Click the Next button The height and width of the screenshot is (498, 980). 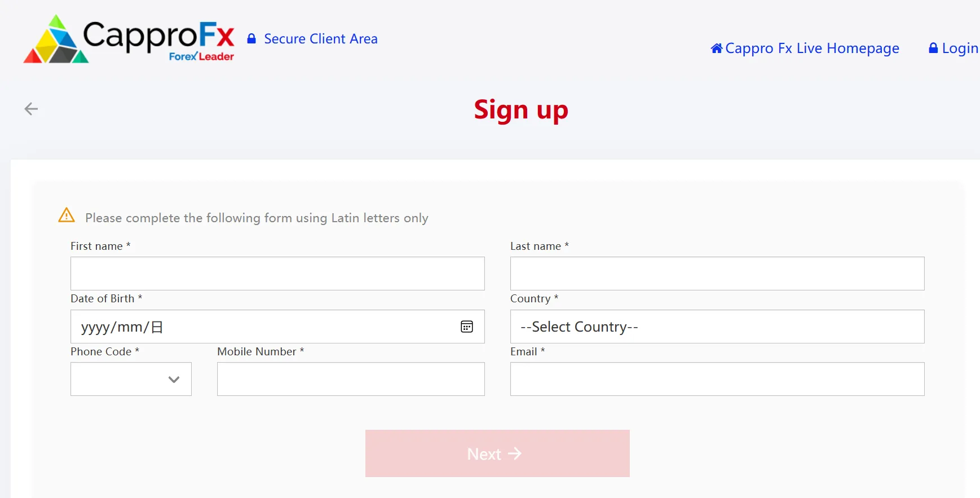[497, 453]
